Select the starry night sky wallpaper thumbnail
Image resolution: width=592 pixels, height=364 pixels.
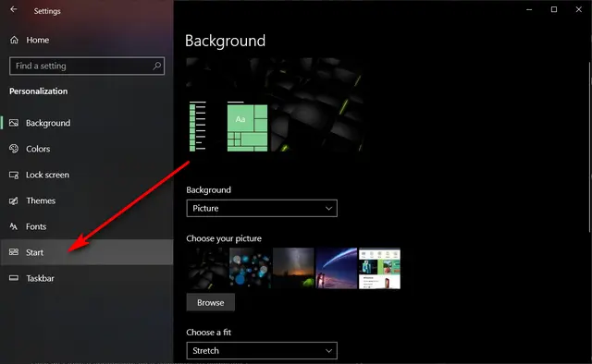coord(293,268)
